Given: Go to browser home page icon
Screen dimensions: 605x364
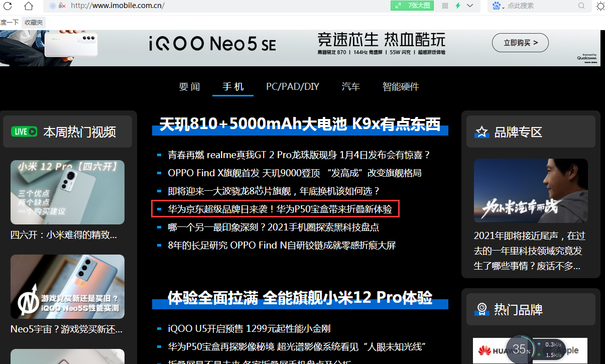Looking at the screenshot, I should [x=29, y=6].
